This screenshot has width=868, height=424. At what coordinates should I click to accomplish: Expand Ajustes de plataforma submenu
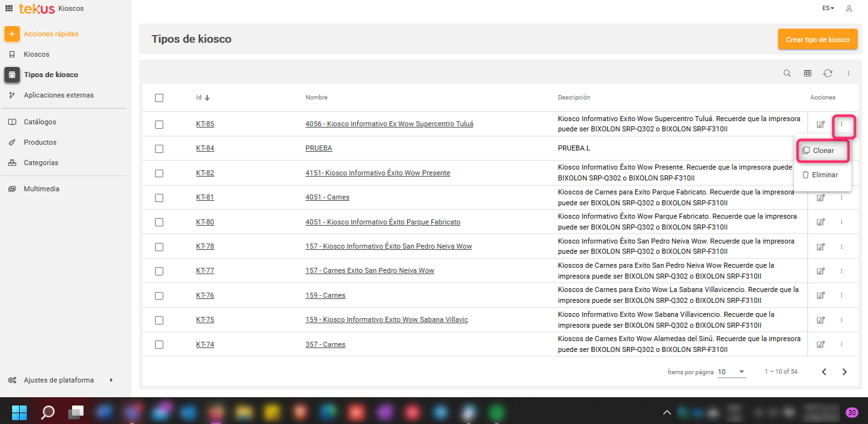tap(111, 380)
